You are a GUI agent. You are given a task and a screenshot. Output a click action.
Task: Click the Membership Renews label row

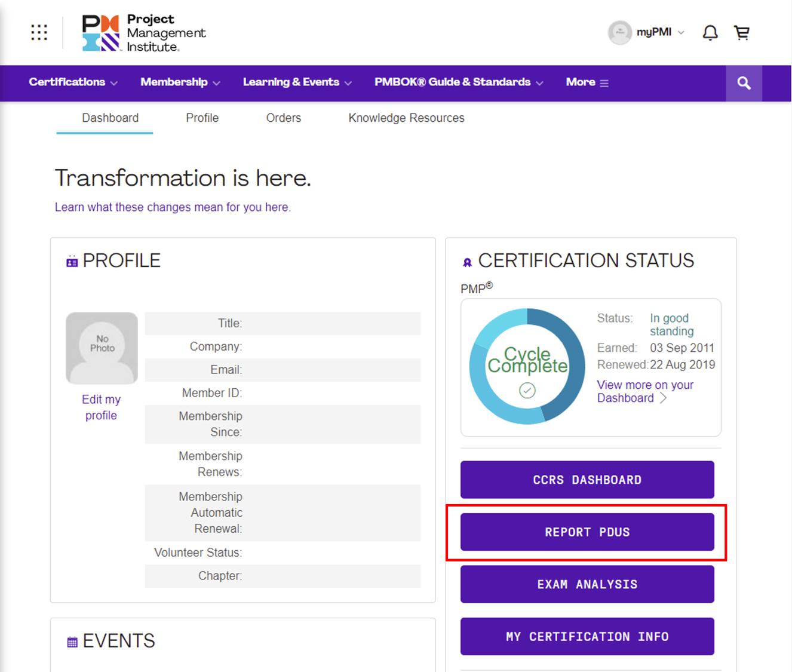[283, 464]
